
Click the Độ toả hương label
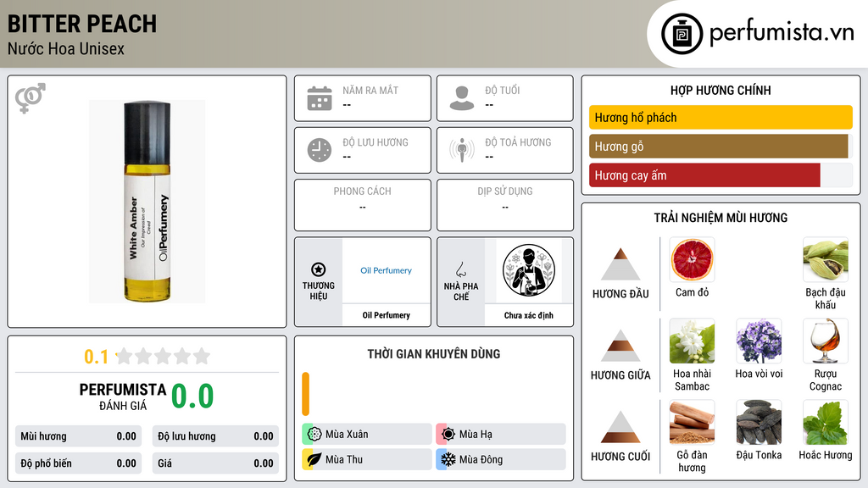[518, 142]
